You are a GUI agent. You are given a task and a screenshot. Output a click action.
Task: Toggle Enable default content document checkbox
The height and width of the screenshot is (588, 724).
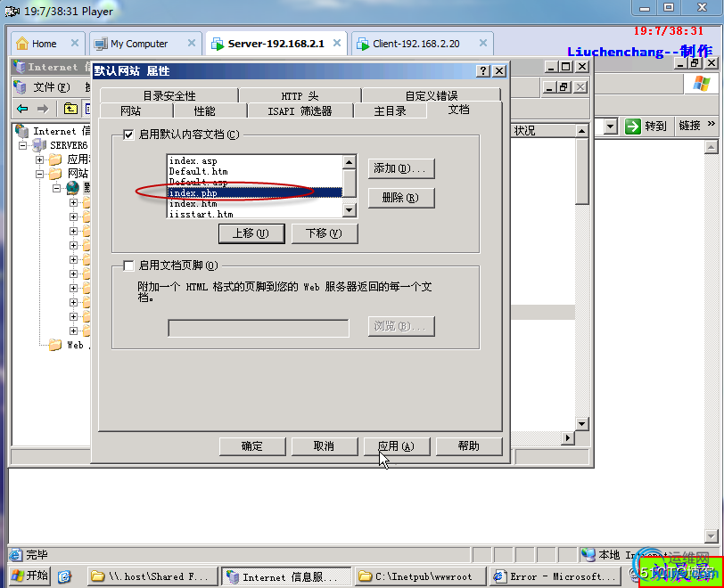(x=128, y=135)
